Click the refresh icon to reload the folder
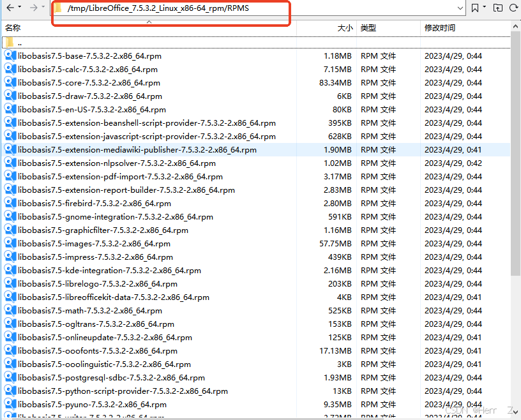The image size is (521, 420). coord(513,8)
